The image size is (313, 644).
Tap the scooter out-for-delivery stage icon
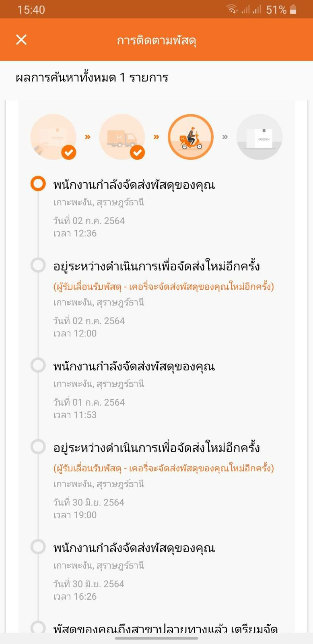[x=191, y=137]
